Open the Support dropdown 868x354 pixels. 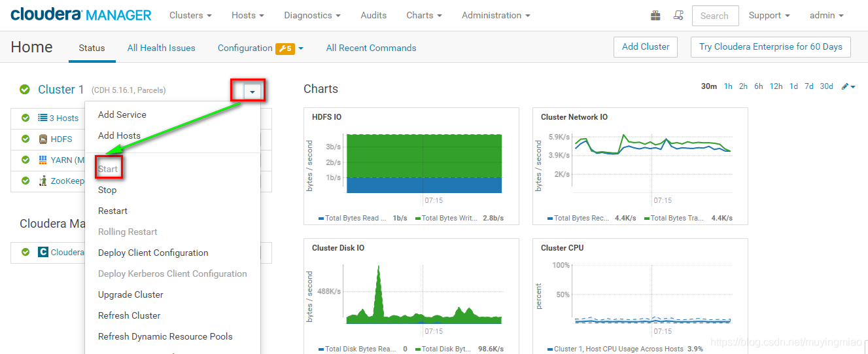coord(769,15)
